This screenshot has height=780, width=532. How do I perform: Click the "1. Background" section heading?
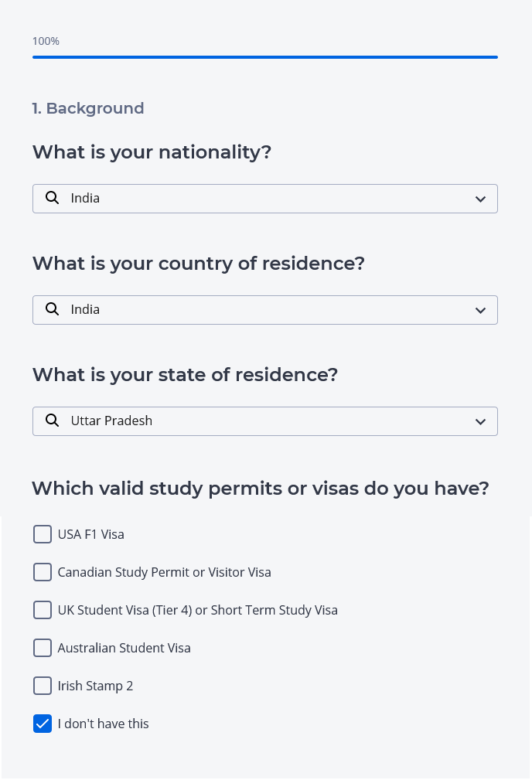pyautogui.click(x=88, y=108)
